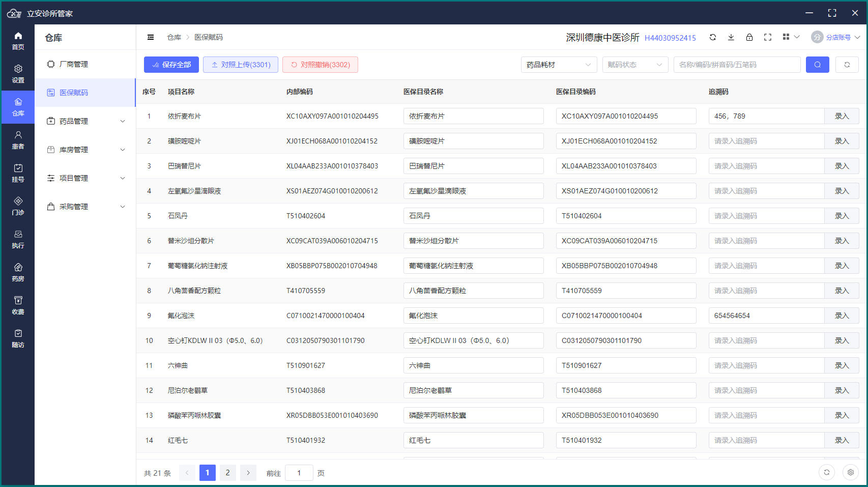
Task: Click the jump-to-page number field
Action: tap(299, 473)
